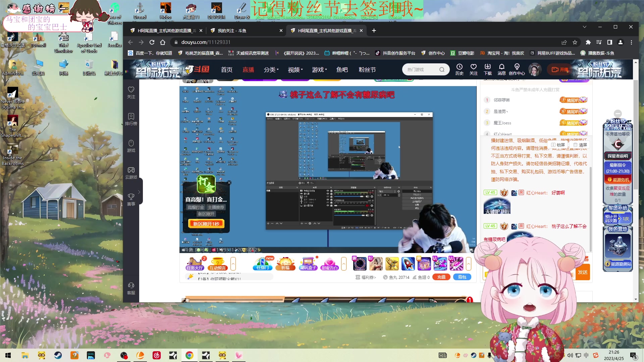Click the address bar showing douyu.com/11129331

pyautogui.click(x=366, y=42)
